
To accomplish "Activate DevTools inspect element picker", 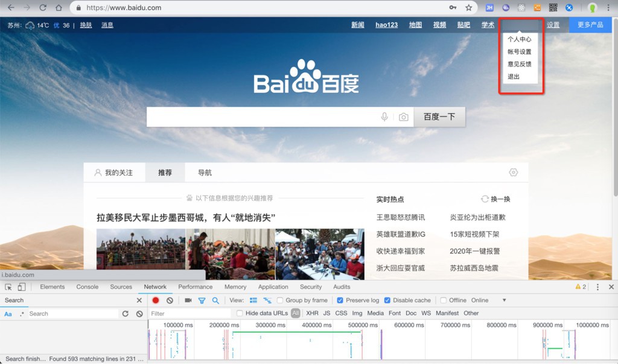I will pyautogui.click(x=8, y=287).
